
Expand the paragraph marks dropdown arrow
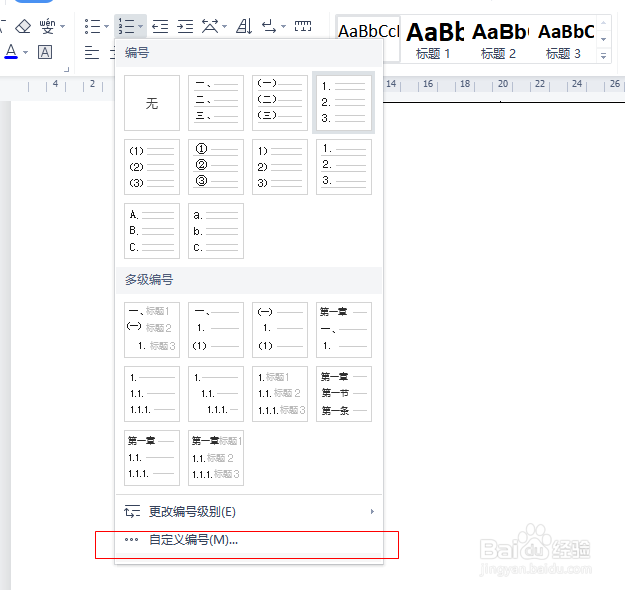coord(283,27)
